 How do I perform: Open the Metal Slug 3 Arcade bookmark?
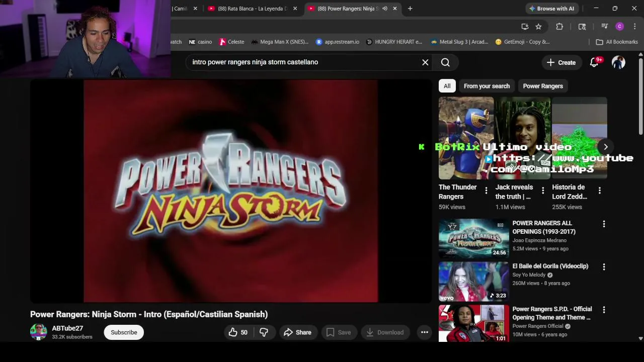pyautogui.click(x=459, y=42)
